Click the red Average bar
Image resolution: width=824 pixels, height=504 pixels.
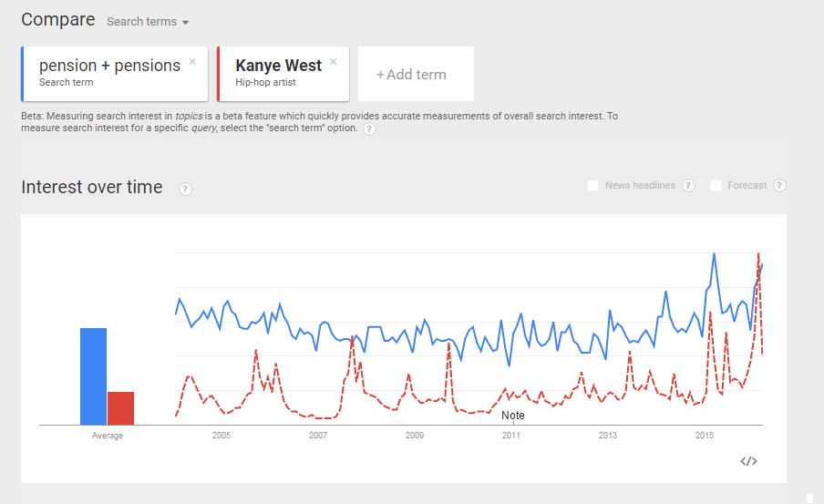(x=121, y=408)
